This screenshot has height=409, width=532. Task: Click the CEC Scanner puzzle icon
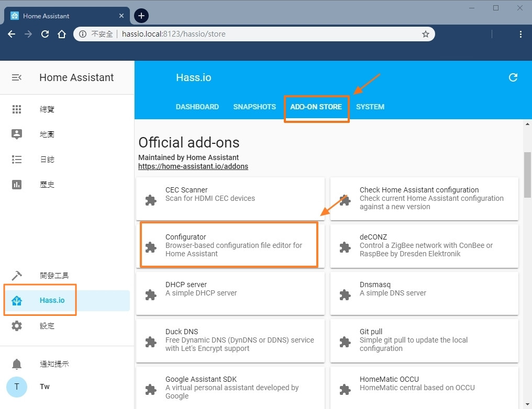(x=151, y=200)
